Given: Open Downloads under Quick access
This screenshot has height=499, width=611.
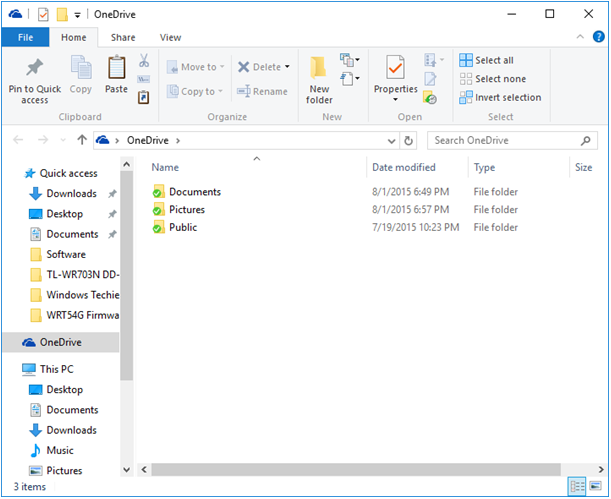Looking at the screenshot, I should pos(63,194).
